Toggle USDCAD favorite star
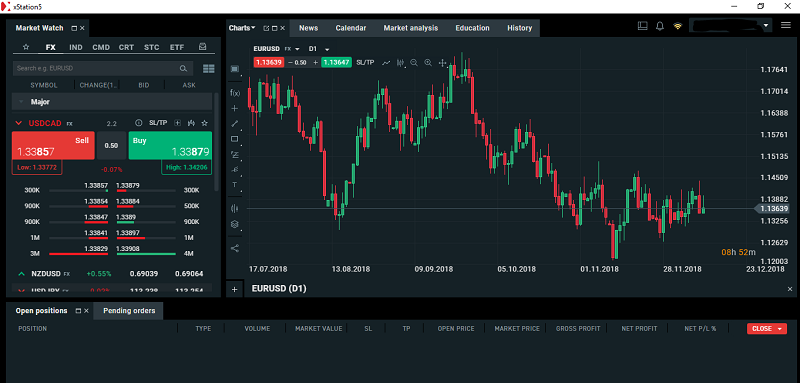 205,123
